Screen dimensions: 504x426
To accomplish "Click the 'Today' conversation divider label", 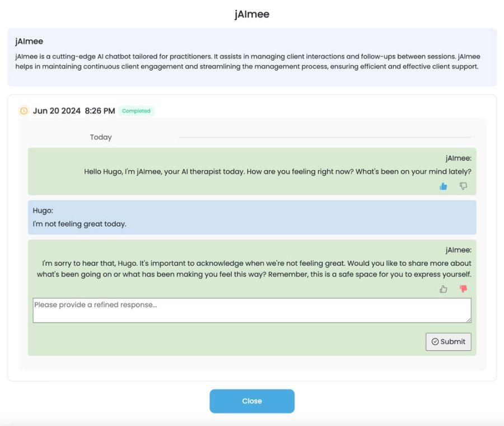I will click(101, 137).
